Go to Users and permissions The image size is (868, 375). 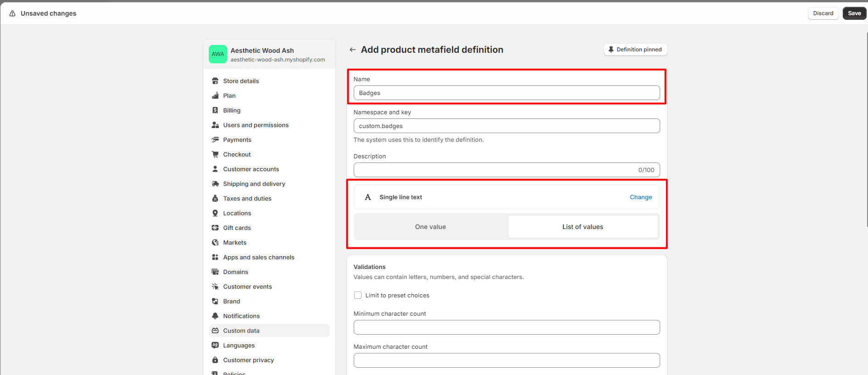[x=256, y=125]
